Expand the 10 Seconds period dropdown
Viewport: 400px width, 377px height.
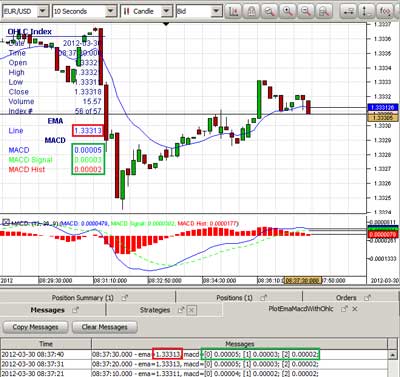[85, 11]
